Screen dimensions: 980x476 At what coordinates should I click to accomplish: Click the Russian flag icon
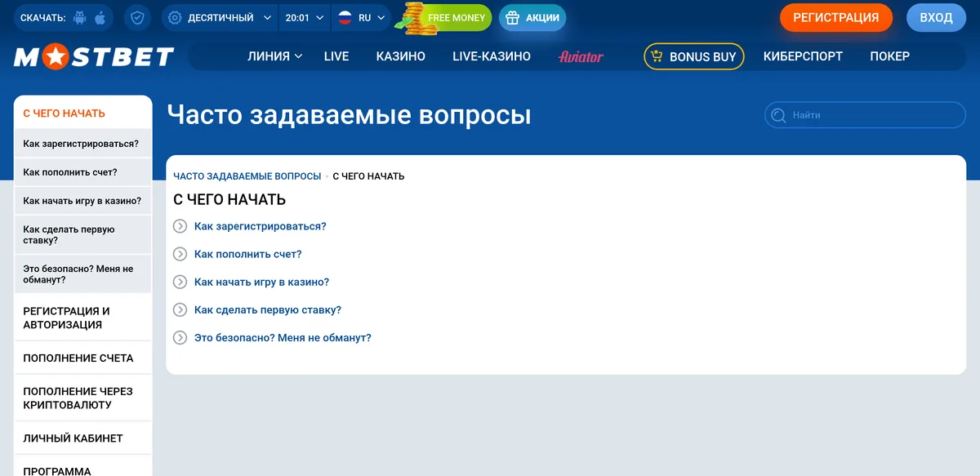pos(345,18)
